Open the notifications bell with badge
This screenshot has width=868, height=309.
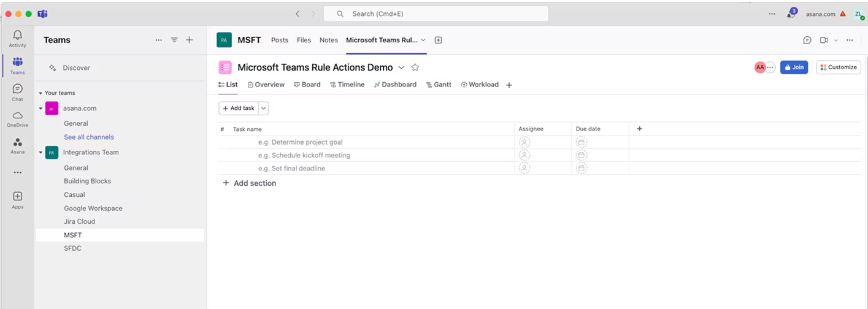[x=791, y=14]
